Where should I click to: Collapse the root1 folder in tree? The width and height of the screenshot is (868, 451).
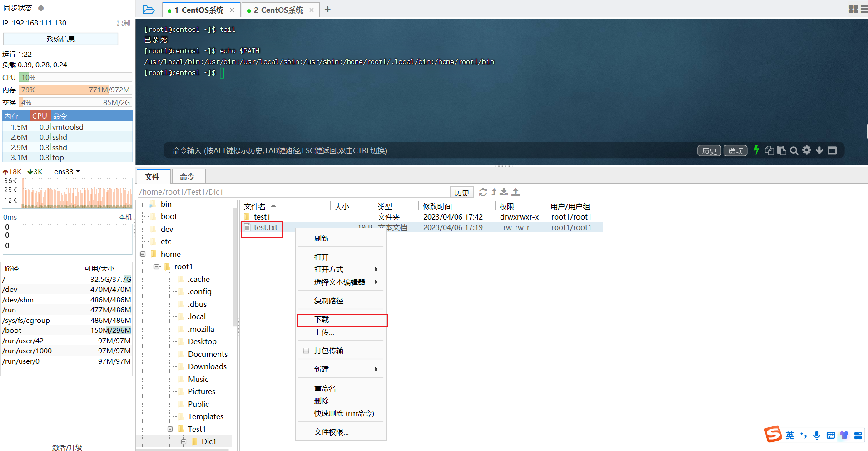coord(156,266)
